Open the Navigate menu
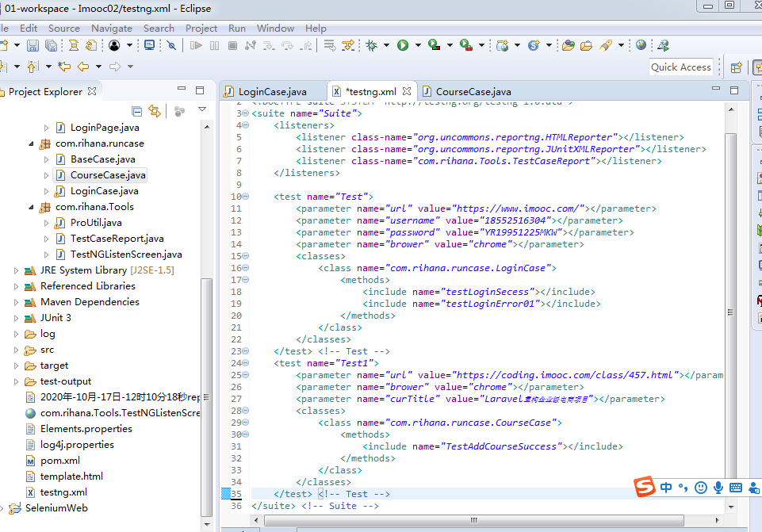Viewport: 762px width, 532px height. point(112,28)
